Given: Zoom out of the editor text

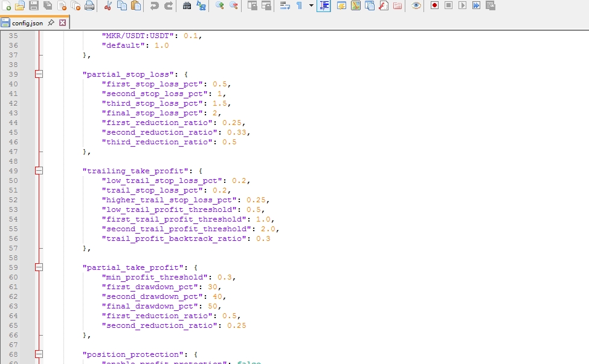Looking at the screenshot, I should click(233, 5).
